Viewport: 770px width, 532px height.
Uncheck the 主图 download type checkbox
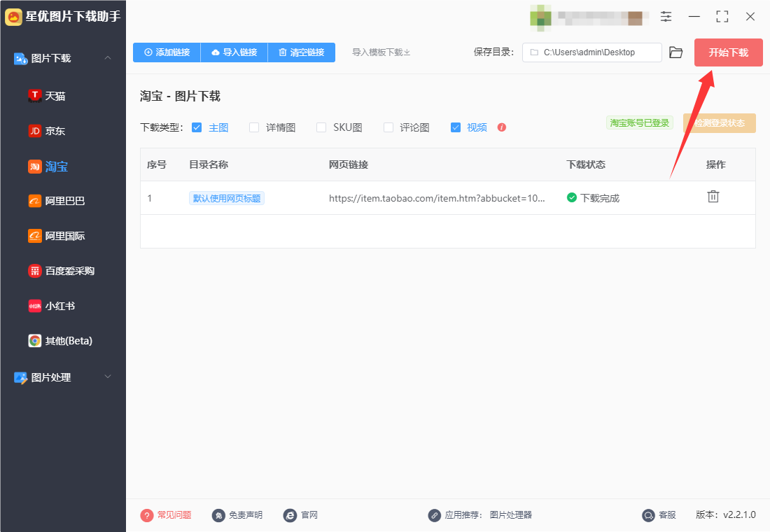tap(197, 127)
